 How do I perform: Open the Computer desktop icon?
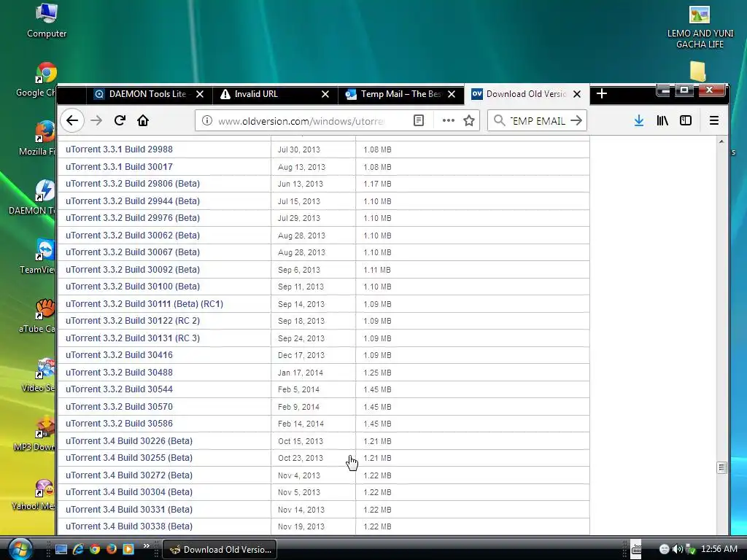(46, 21)
